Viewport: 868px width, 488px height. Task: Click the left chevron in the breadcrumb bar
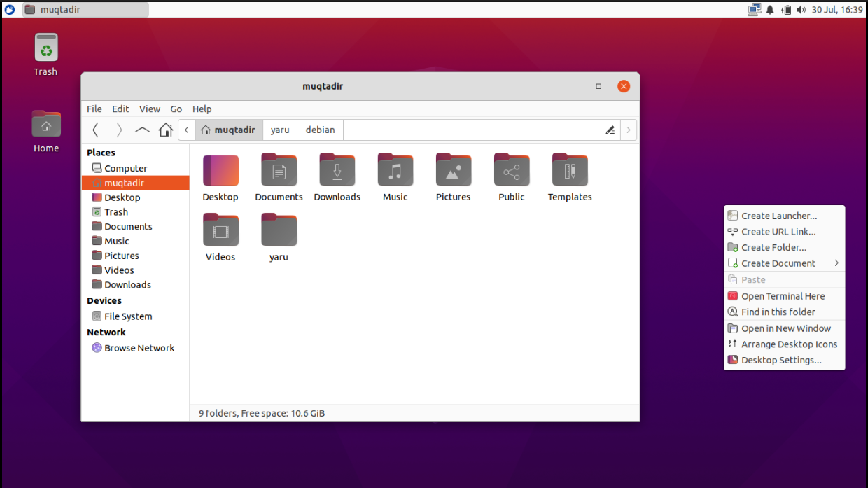point(186,130)
